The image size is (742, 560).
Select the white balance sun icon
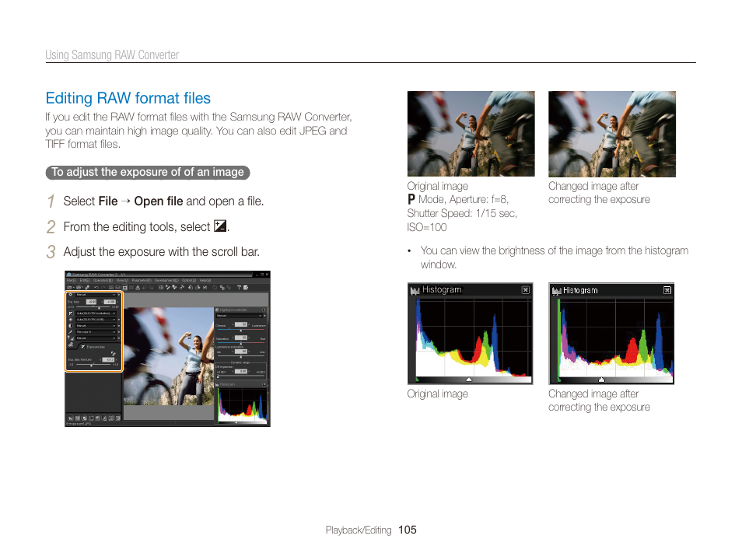71,320
